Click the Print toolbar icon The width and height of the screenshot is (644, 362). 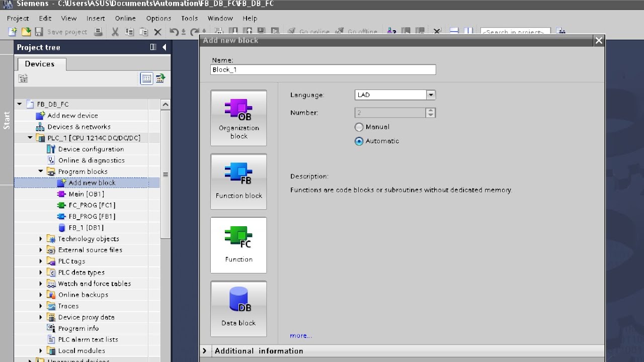(99, 32)
